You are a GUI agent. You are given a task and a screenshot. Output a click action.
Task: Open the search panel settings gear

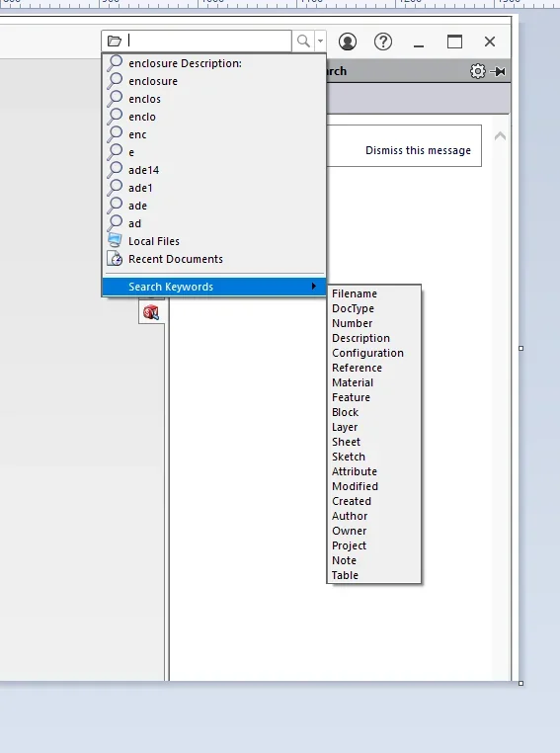(x=477, y=71)
